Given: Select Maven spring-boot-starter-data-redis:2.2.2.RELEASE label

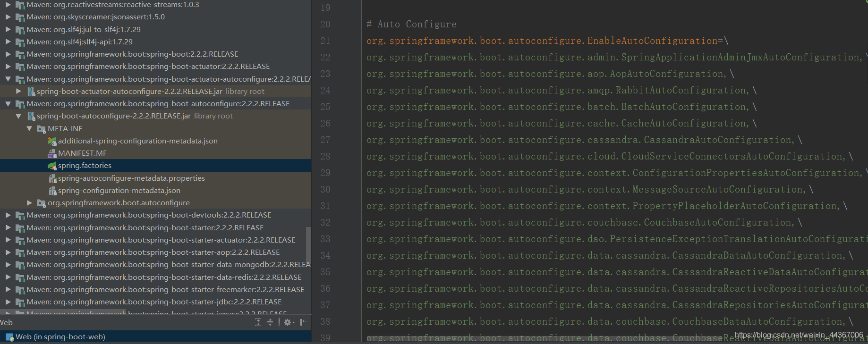Looking at the screenshot, I should pos(164,277).
